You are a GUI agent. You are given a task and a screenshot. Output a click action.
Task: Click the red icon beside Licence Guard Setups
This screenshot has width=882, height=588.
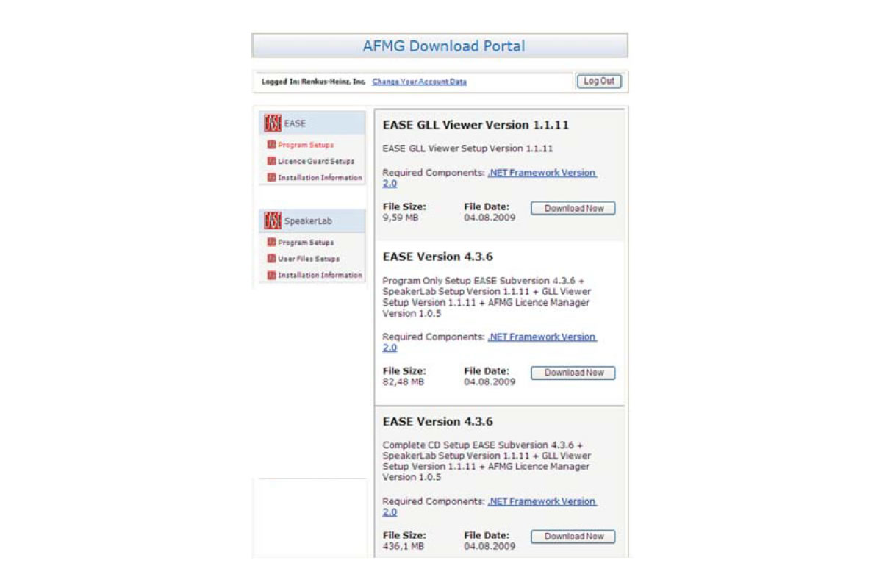coord(271,161)
